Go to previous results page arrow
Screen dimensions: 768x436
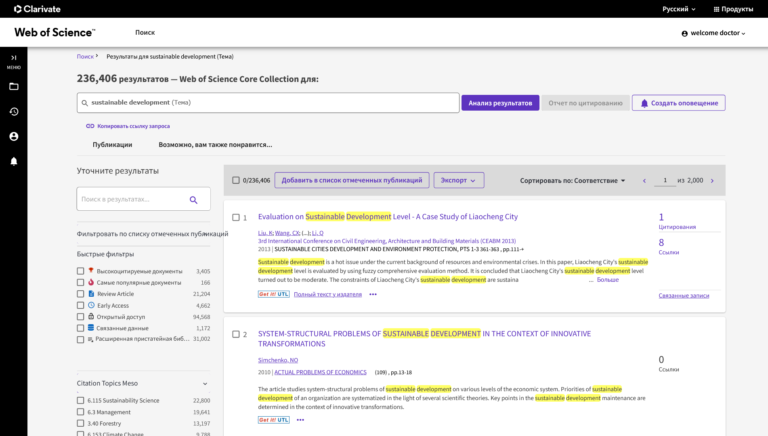(644, 181)
